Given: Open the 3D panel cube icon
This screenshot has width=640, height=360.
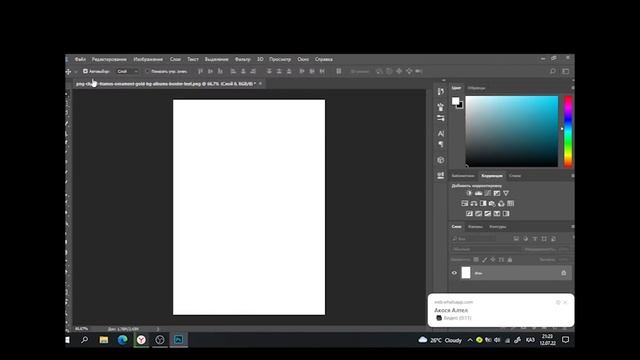Looking at the screenshot, I should pos(440,160).
